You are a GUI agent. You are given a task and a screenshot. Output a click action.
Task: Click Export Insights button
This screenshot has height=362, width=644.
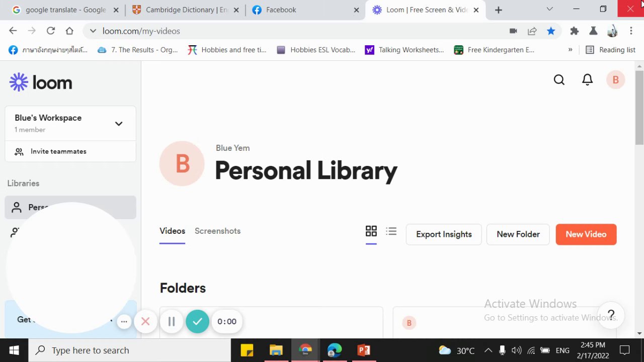point(444,234)
